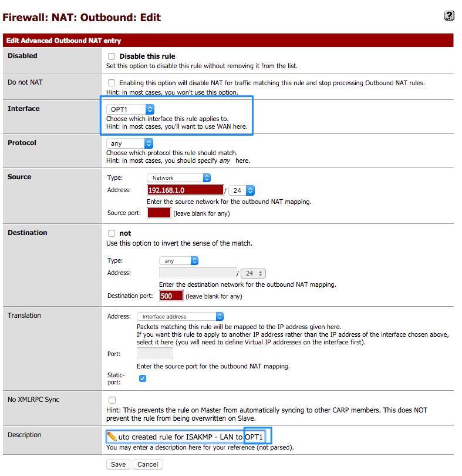Click the 'No XMLRPC Sync' row label

(33, 400)
